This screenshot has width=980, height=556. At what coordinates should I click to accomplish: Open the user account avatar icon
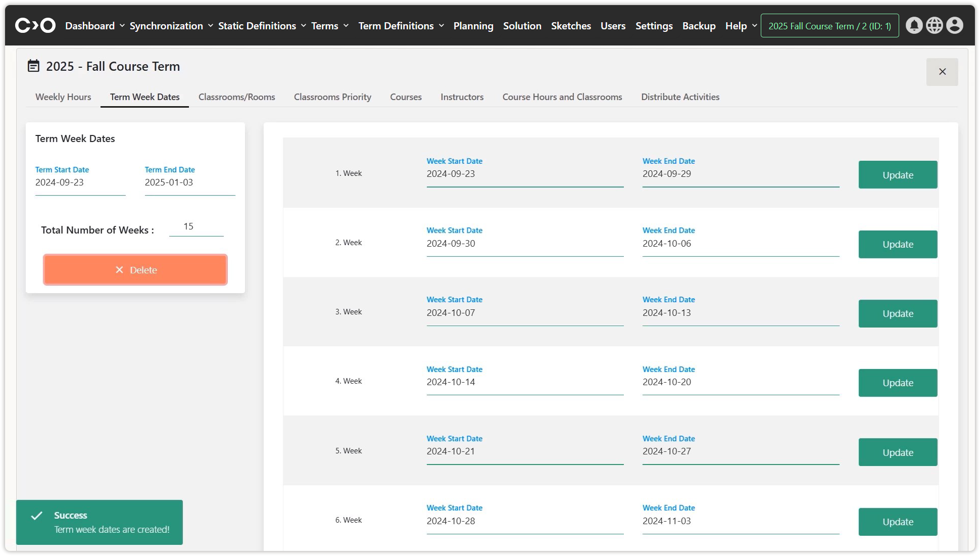click(954, 25)
